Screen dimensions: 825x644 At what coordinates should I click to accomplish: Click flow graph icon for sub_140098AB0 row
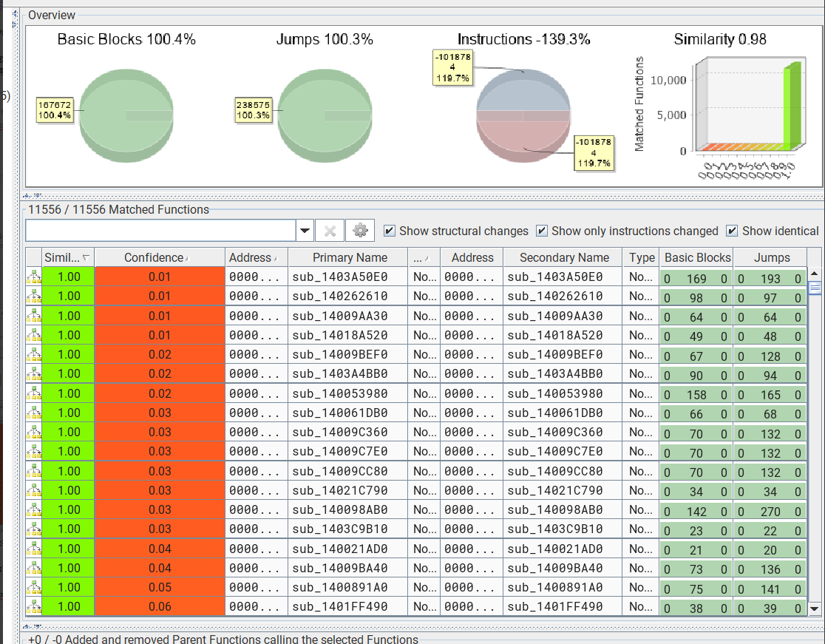(33, 509)
